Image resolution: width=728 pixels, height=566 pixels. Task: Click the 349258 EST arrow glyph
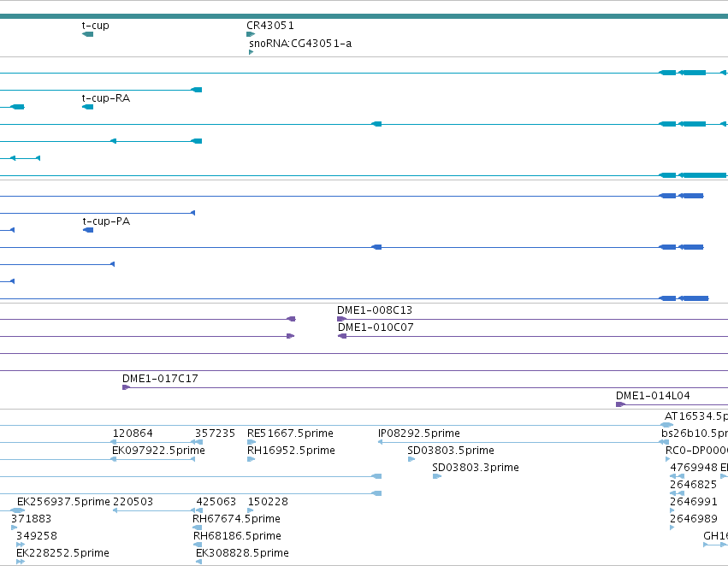[21, 545]
